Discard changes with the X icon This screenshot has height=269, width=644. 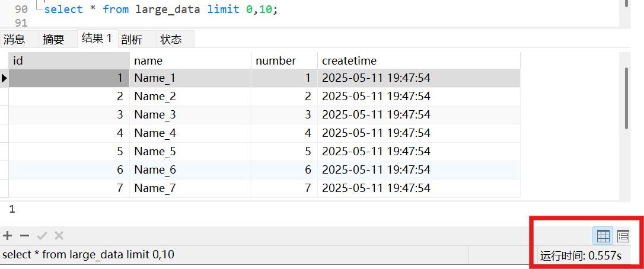[59, 236]
